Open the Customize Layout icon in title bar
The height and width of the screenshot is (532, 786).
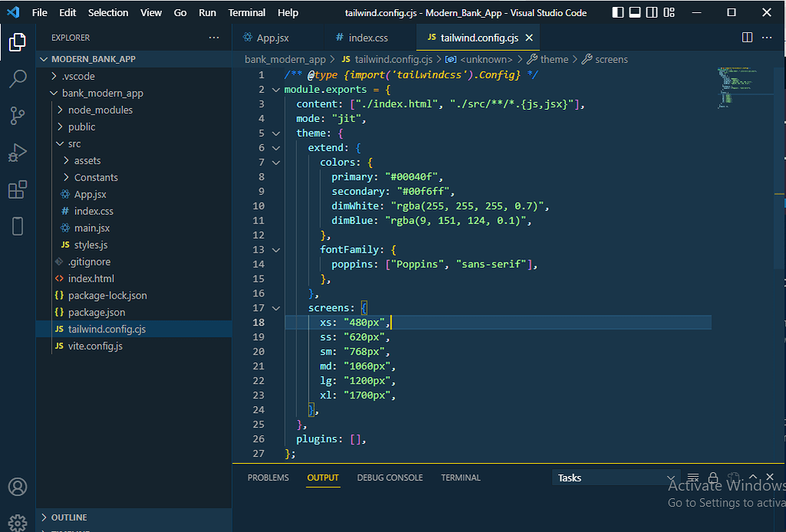click(x=669, y=12)
